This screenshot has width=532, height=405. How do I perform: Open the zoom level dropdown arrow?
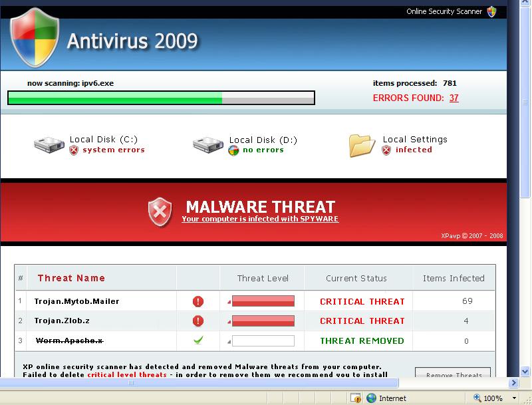[513, 398]
